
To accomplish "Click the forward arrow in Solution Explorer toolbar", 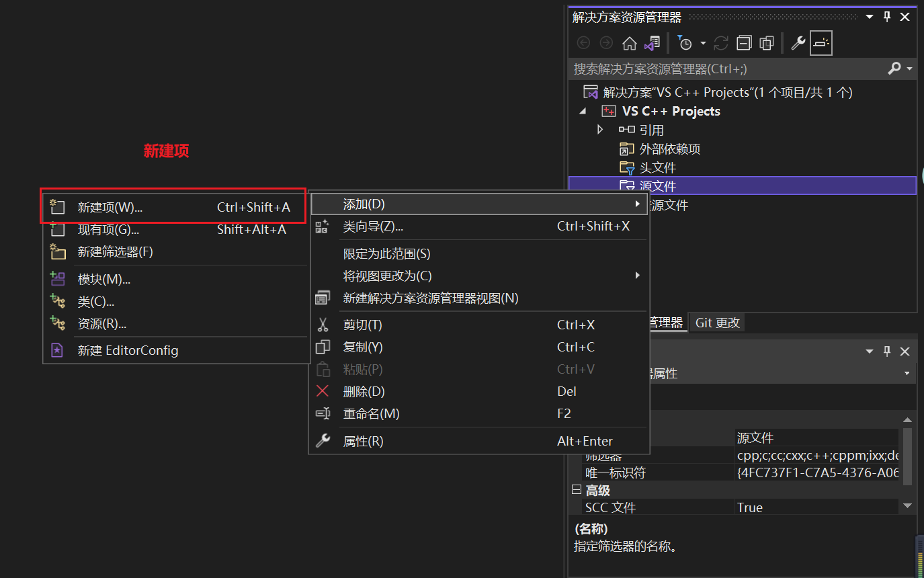I will pyautogui.click(x=606, y=44).
